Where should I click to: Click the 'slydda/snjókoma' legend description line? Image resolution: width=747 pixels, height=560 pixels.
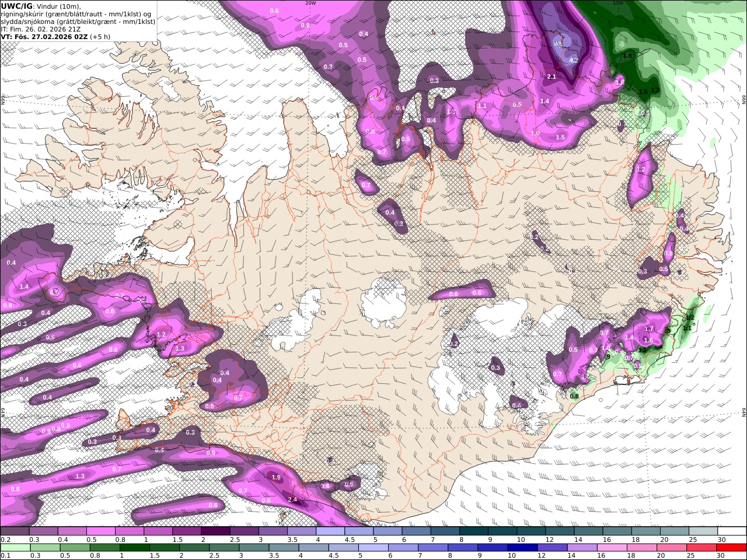click(x=78, y=21)
